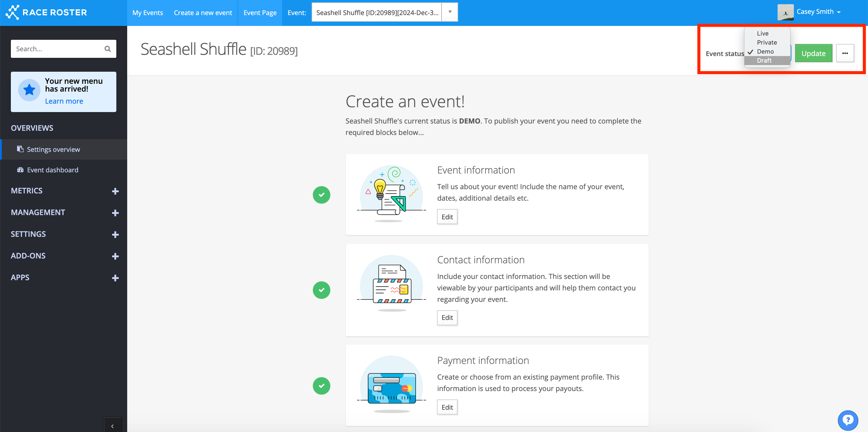Expand the SETTINGS section
Screen dimensions: 868x432
pos(115,234)
